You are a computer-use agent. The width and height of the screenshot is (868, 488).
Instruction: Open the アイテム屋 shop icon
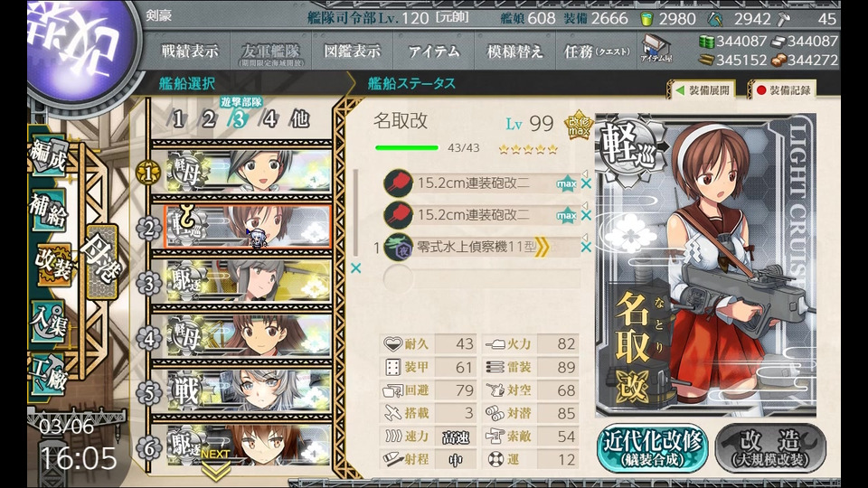pyautogui.click(x=656, y=49)
